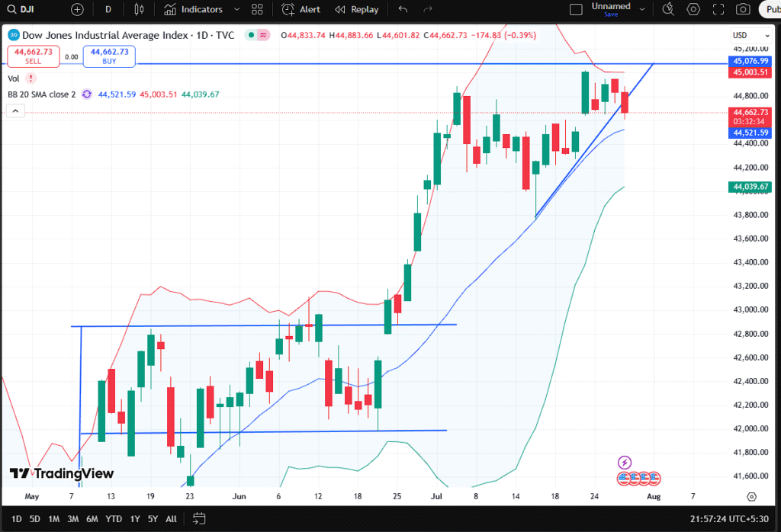Screen dimensions: 781x532
Task: Click the Dow Jones symbol logo icon
Action: tap(14, 35)
